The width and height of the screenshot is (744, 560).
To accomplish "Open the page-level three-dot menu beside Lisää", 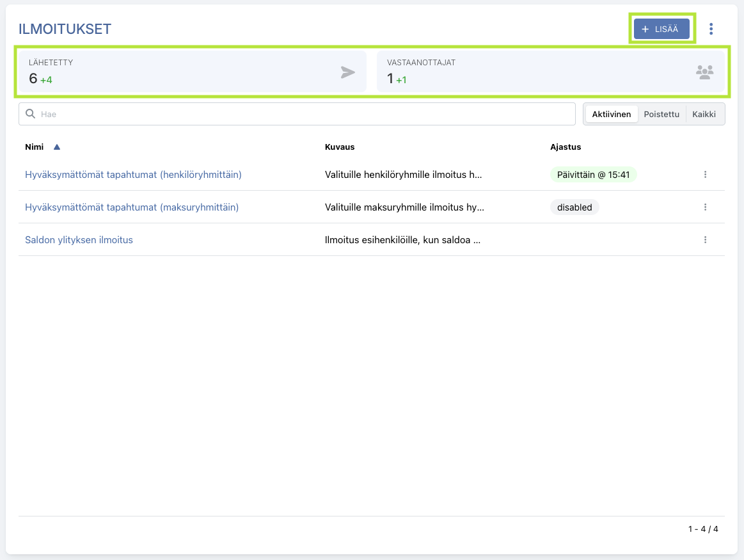I will pos(711,29).
